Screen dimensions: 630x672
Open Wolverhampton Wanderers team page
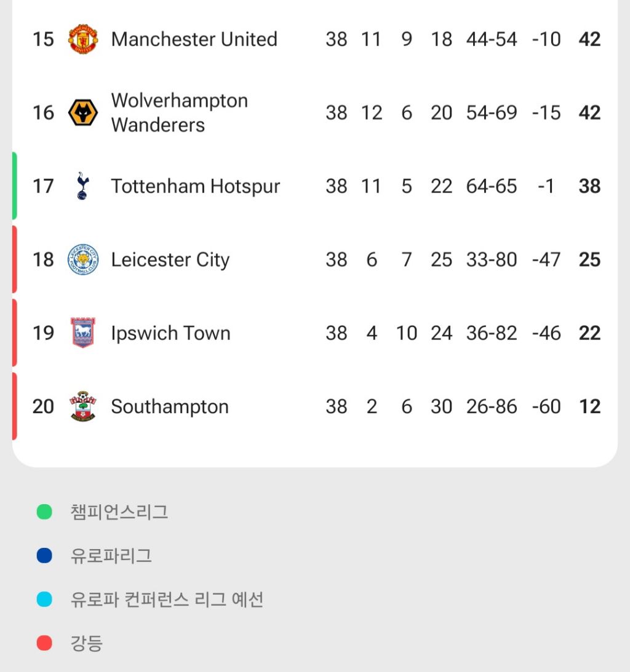point(179,113)
